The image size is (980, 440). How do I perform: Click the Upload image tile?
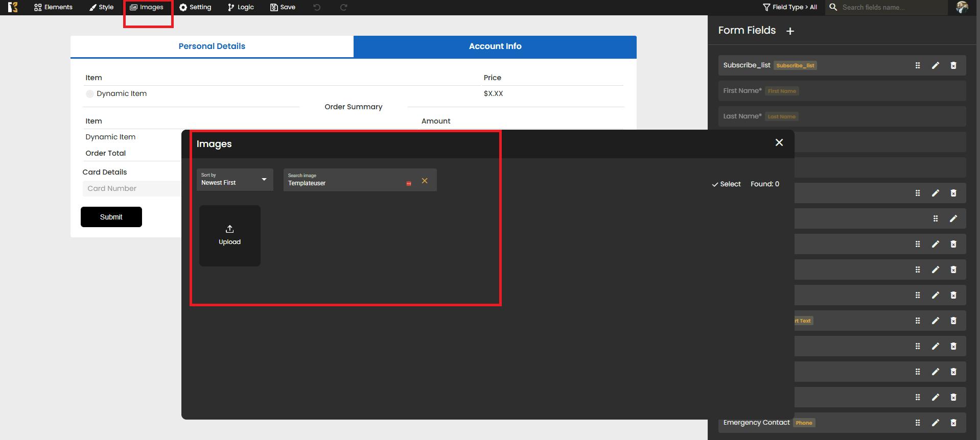[229, 235]
